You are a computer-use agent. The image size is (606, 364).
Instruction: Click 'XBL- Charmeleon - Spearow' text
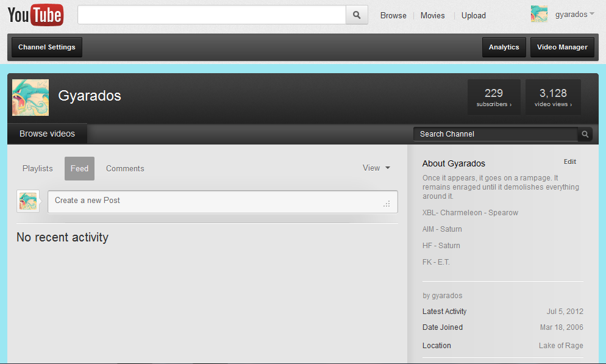[x=470, y=213]
